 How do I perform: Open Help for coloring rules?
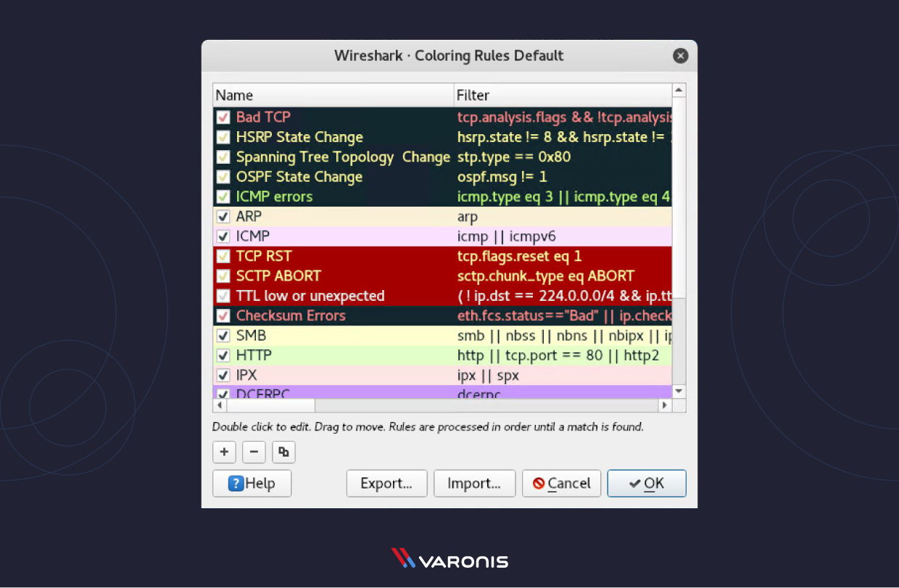(252, 483)
